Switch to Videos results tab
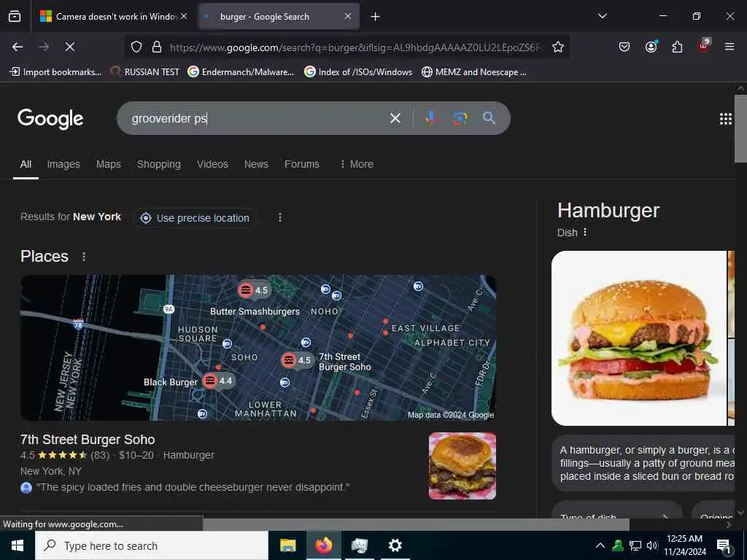Image resolution: width=747 pixels, height=560 pixels. 212,164
